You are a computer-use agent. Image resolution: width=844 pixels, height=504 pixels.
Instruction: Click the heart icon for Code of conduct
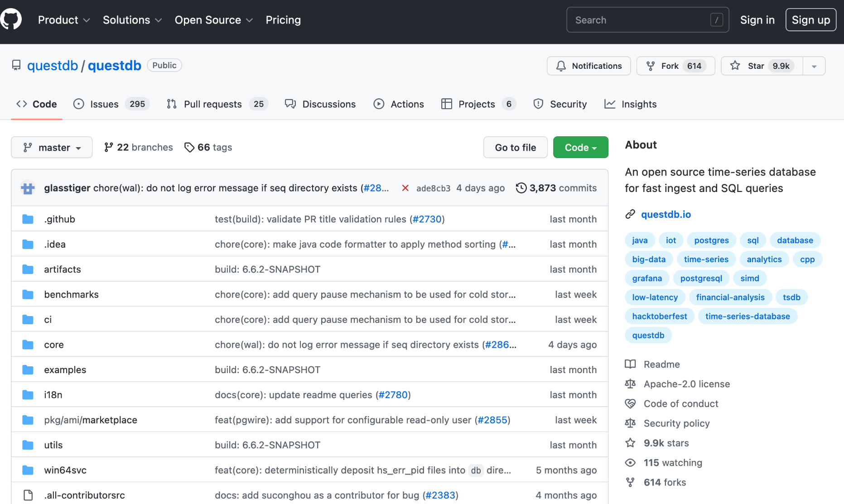[630, 403]
